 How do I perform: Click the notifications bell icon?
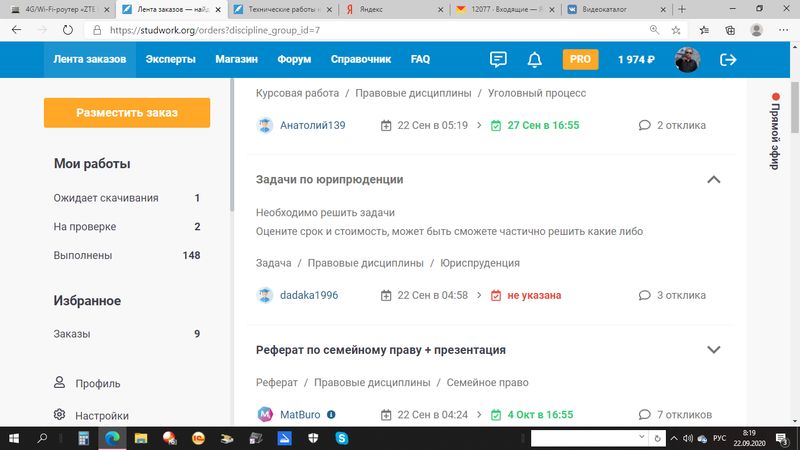point(535,60)
